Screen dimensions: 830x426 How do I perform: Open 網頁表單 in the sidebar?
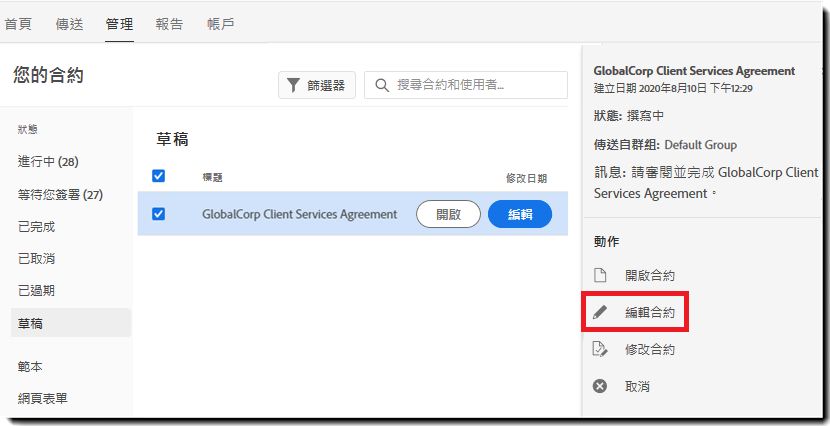pos(43,398)
